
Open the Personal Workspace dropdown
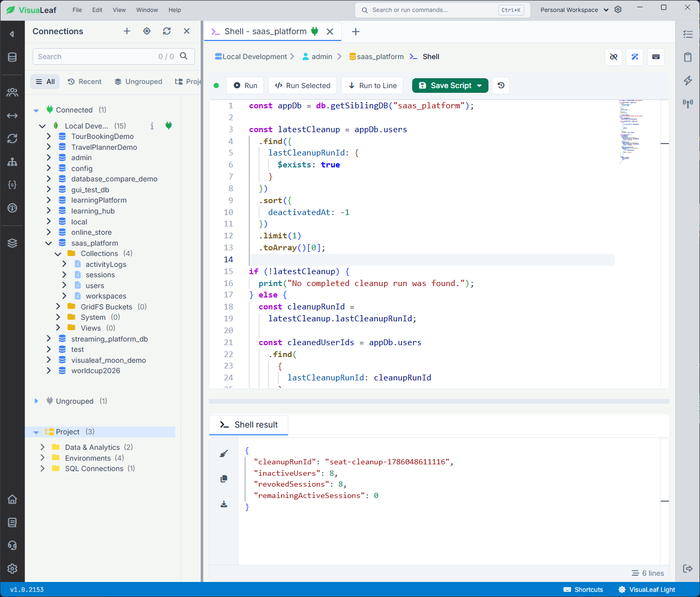[575, 10]
